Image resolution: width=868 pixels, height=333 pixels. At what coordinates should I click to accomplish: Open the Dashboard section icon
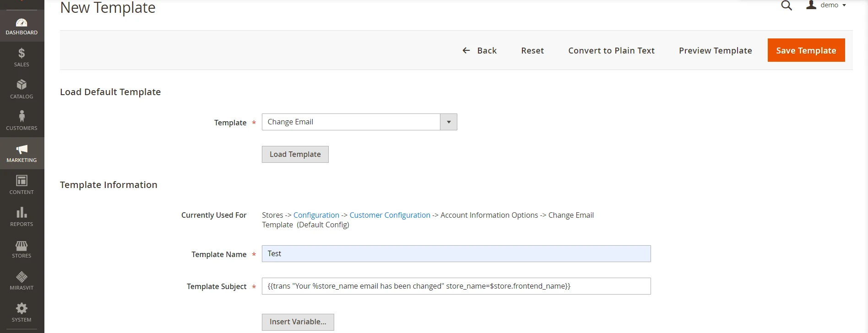tap(22, 22)
